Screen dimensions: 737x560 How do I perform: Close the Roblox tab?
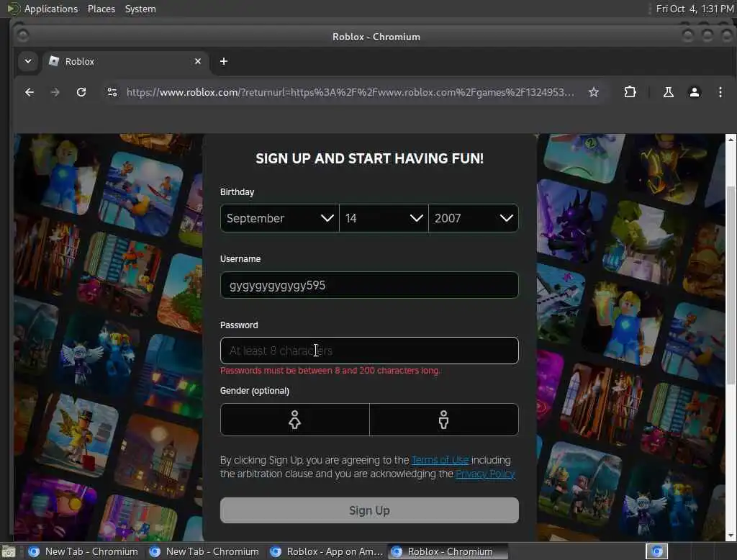pos(198,61)
